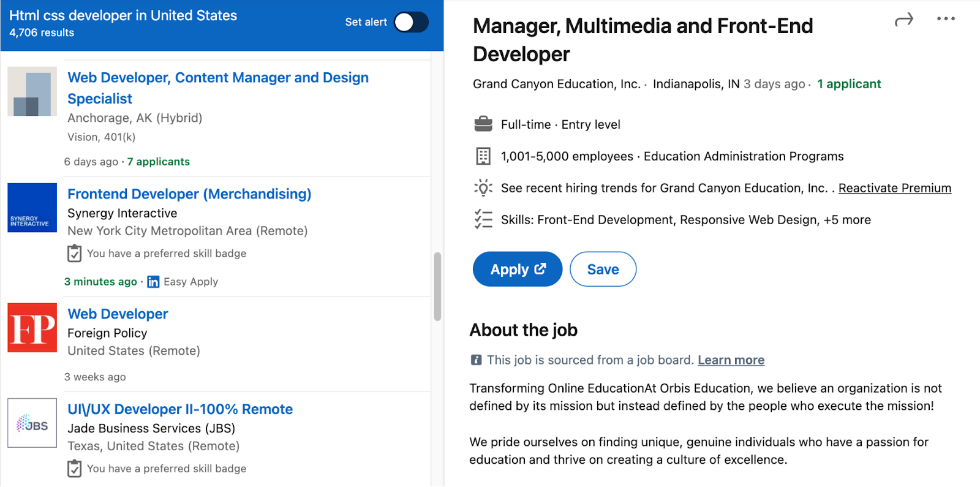Click the Foreign Policy company logo
The image size is (980, 487).
tap(32, 328)
